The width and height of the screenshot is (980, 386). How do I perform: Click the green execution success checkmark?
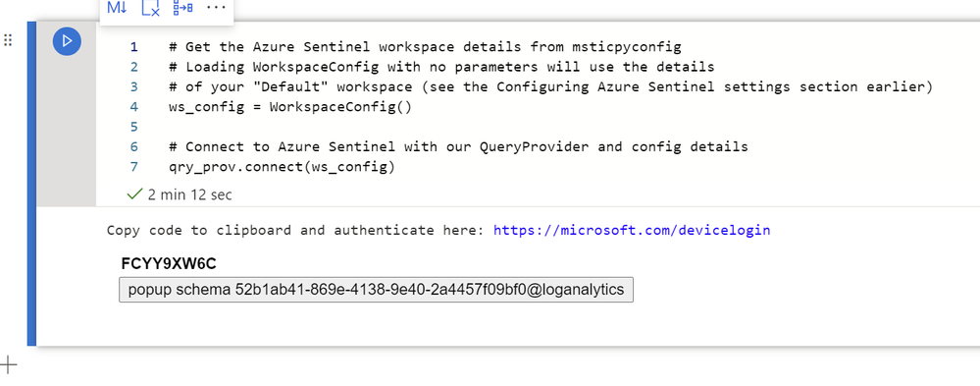pos(134,194)
